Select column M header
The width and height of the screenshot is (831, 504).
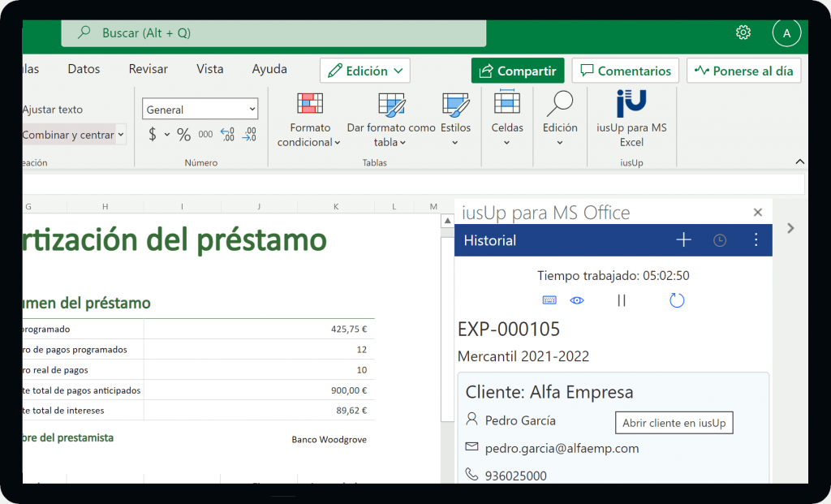pyautogui.click(x=433, y=207)
